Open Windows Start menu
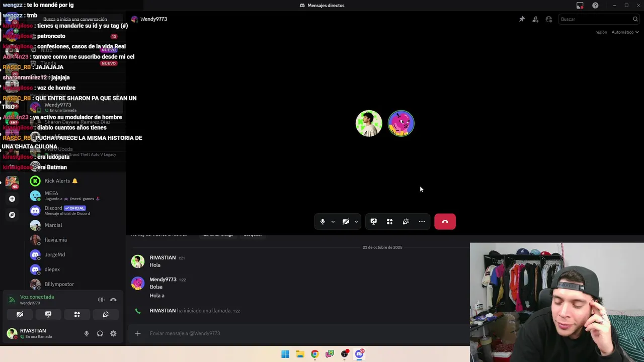Viewport: 644px width, 362px height. 285,354
